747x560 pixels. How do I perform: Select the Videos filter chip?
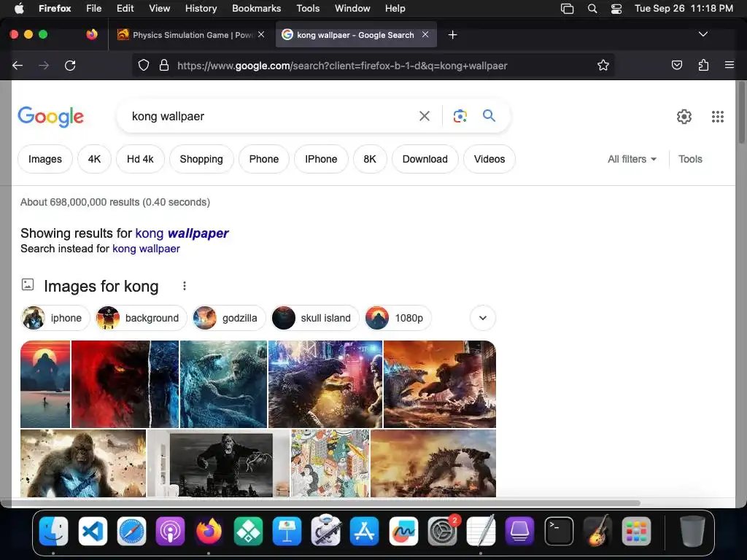coord(489,159)
